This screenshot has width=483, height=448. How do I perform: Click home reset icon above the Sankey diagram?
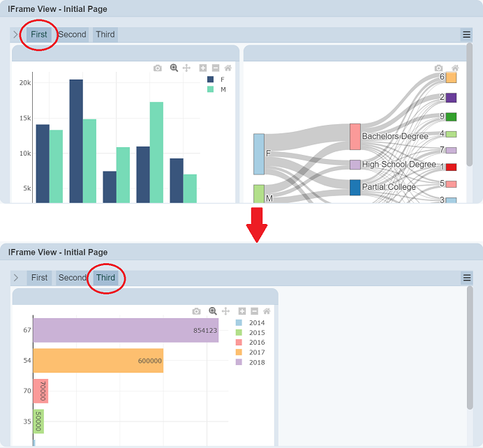click(455, 68)
